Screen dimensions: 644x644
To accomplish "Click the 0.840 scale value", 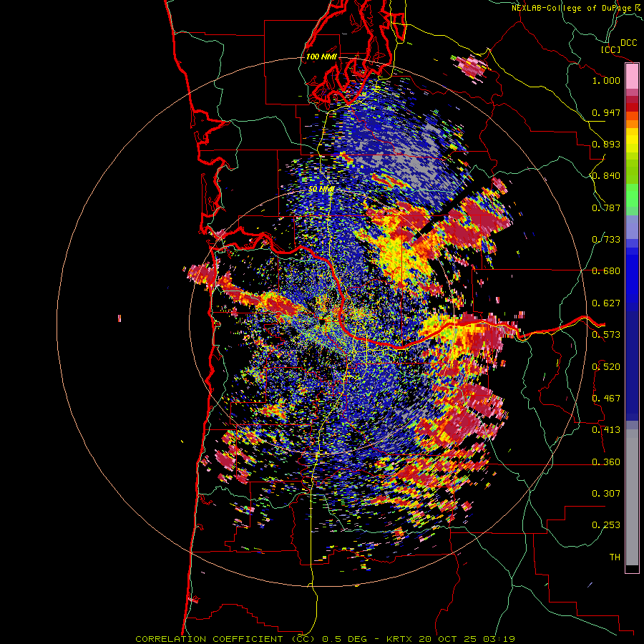I will [606, 176].
